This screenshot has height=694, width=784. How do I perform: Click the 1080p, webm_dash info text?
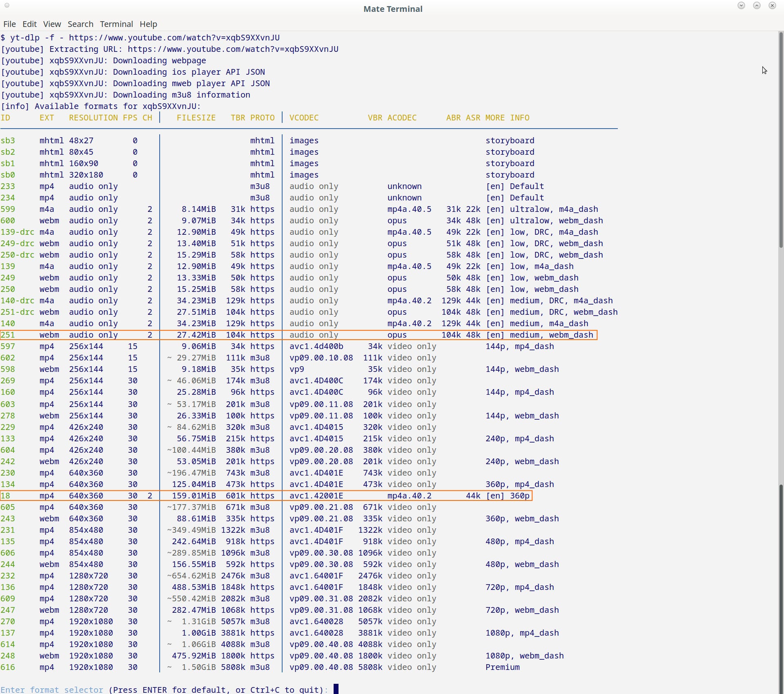(x=525, y=656)
